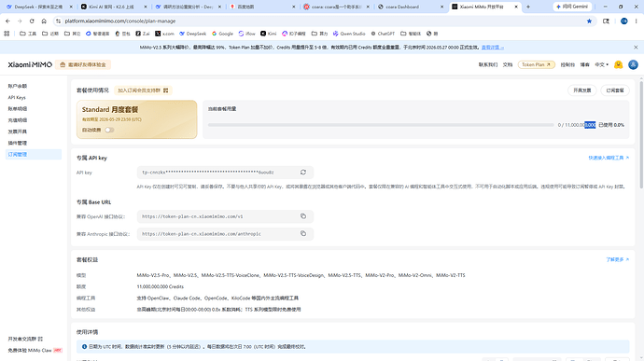Bookmark this page with the star icon

(x=589, y=21)
